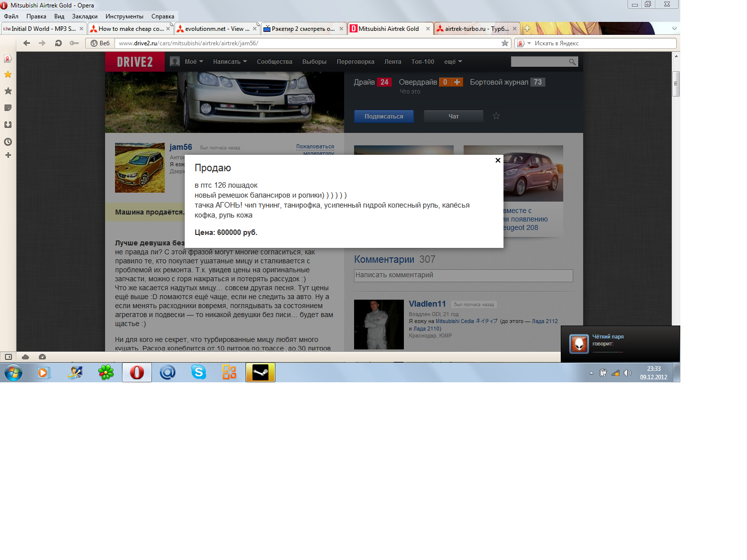
Task: Open the Закладки menu
Action: click(85, 16)
